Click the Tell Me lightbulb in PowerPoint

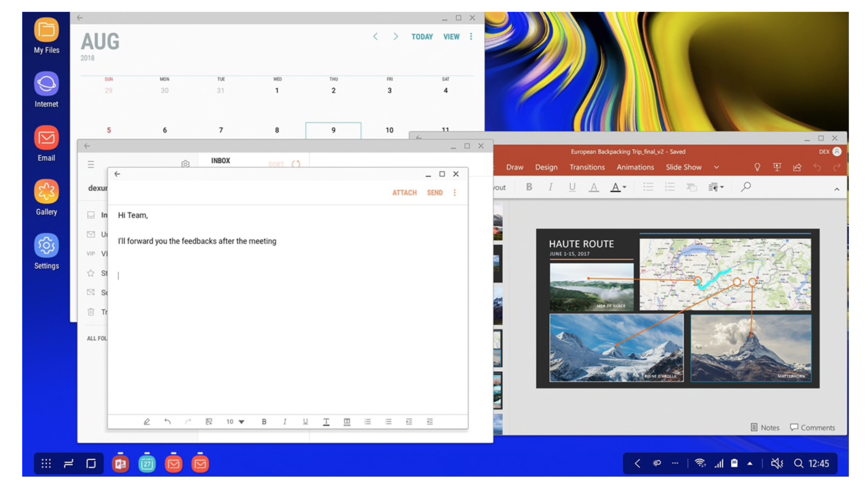[757, 167]
